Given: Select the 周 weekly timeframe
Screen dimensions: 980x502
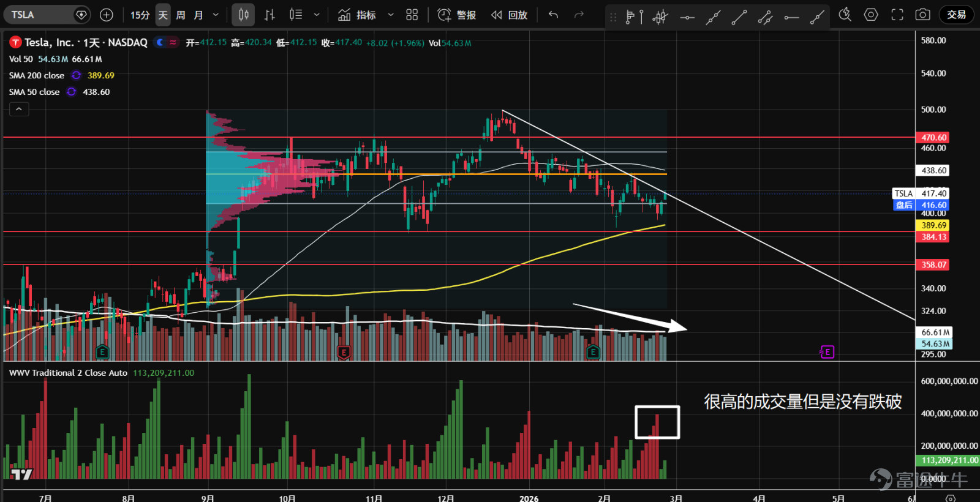Looking at the screenshot, I should click(181, 15).
